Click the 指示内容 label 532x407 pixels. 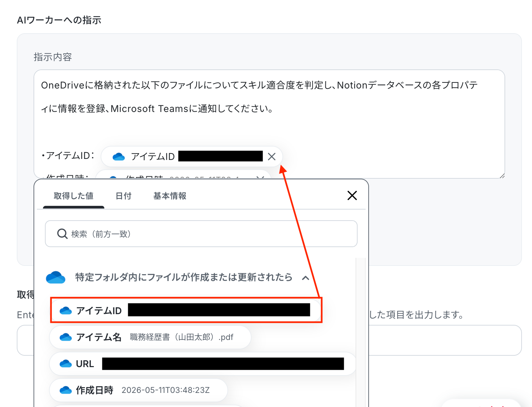coord(53,57)
